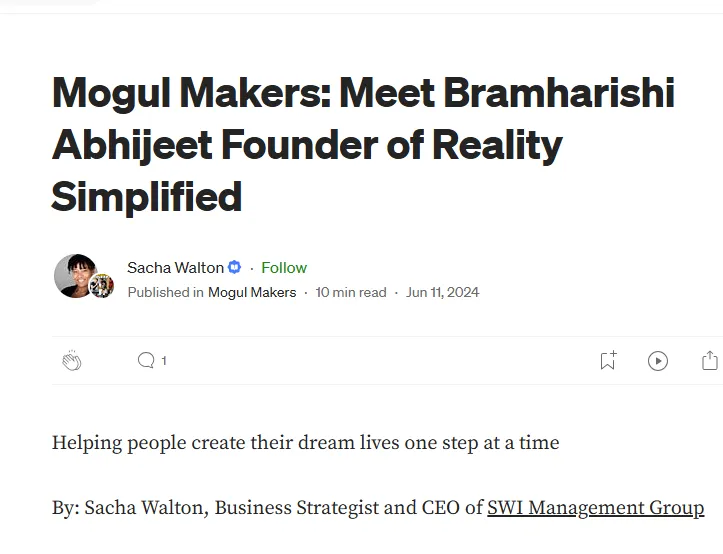Click the byline paragraph text
723x554 pixels.
click(378, 508)
